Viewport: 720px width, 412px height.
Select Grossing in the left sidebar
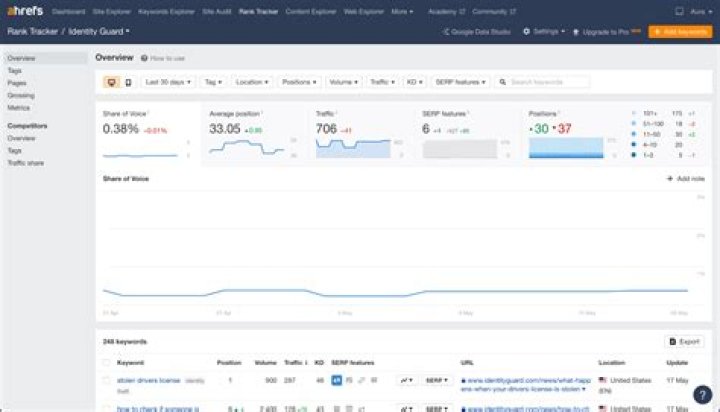click(x=20, y=97)
